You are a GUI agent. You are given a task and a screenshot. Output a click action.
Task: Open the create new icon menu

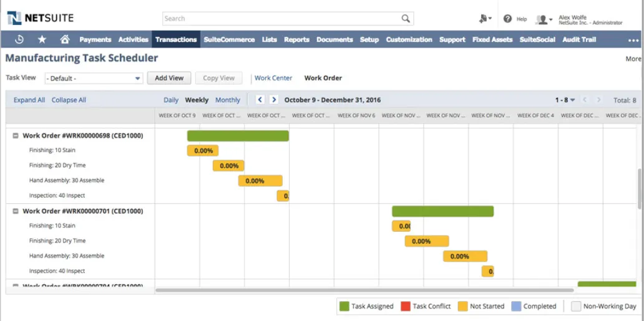pyautogui.click(x=485, y=19)
